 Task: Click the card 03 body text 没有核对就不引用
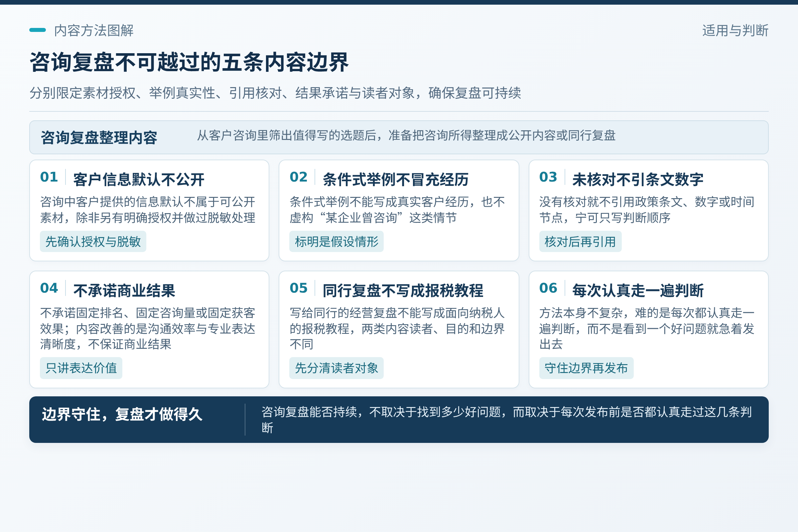(x=647, y=210)
